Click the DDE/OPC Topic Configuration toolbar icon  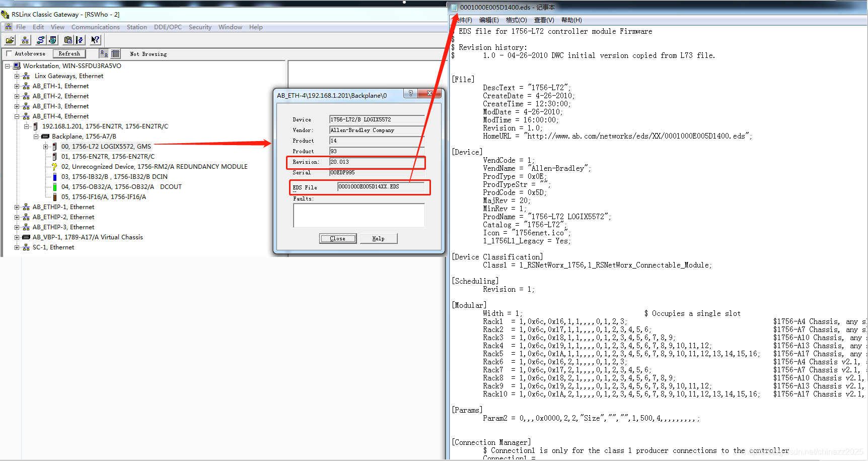[x=80, y=40]
